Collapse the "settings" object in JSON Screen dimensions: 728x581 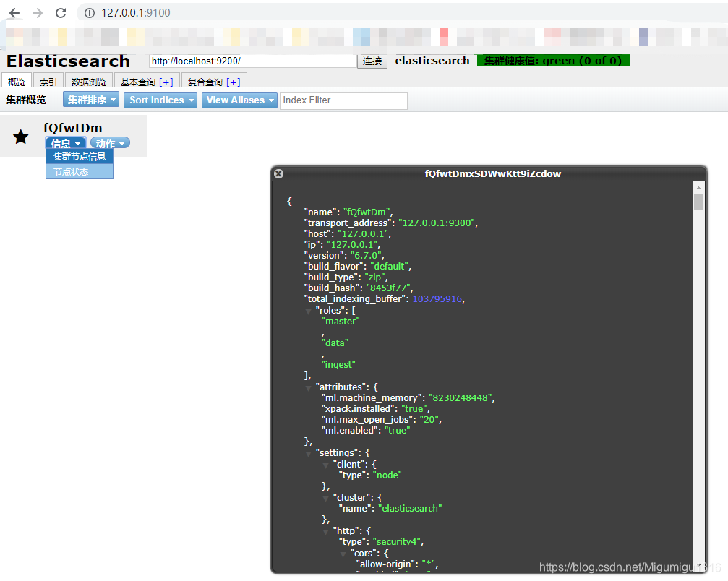[x=308, y=453]
